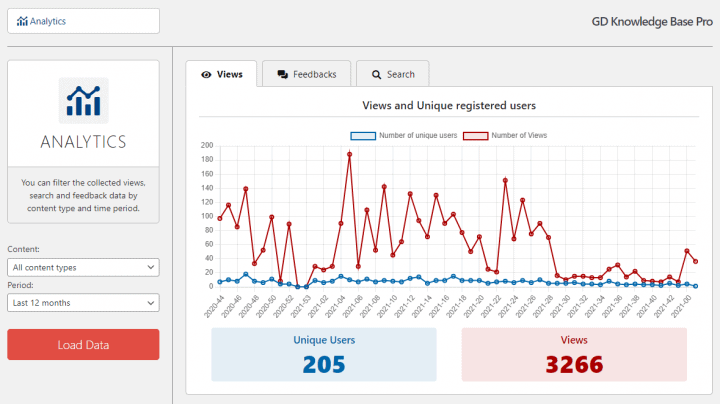Click the GD Knowledge Base Pro title

click(x=652, y=22)
